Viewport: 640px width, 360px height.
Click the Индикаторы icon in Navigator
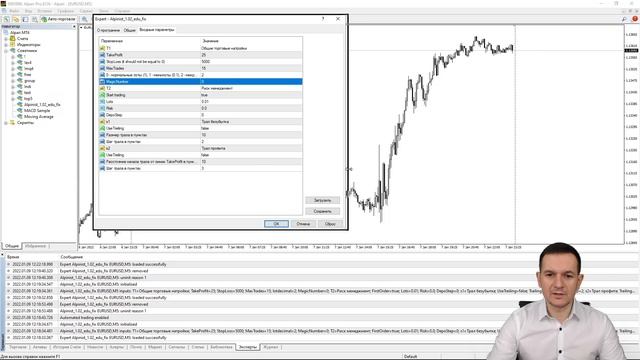pyautogui.click(x=13, y=45)
